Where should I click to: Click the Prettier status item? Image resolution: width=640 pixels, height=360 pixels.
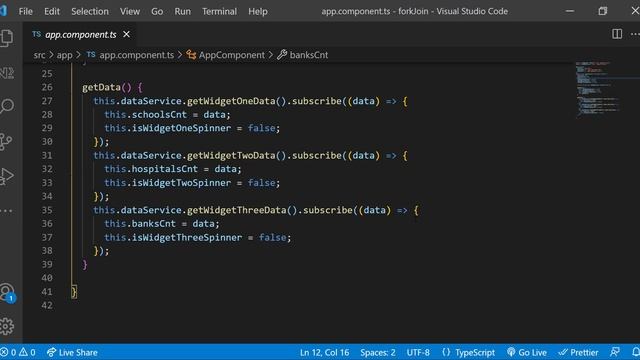pyautogui.click(x=578, y=352)
